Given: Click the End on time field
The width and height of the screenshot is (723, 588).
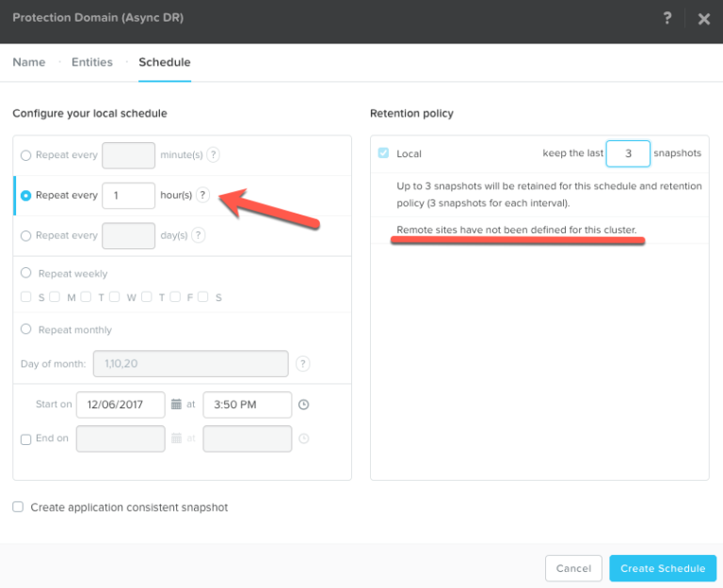Looking at the screenshot, I should [x=248, y=438].
